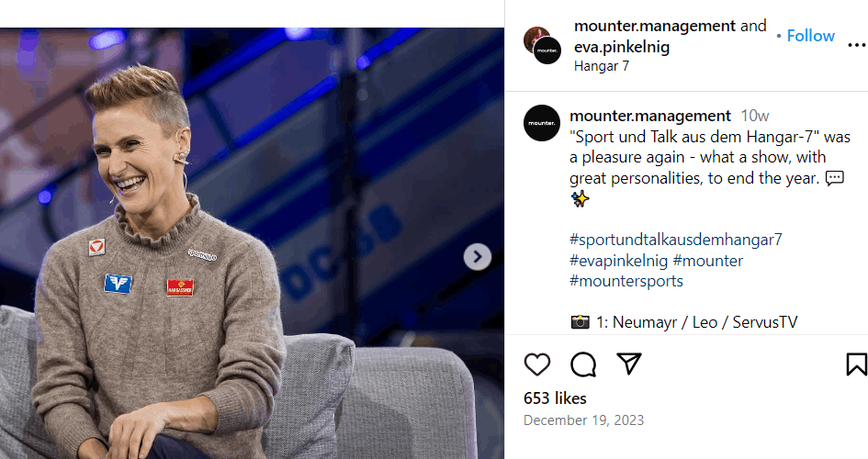Open the Hangar 7 location page

coord(602,66)
